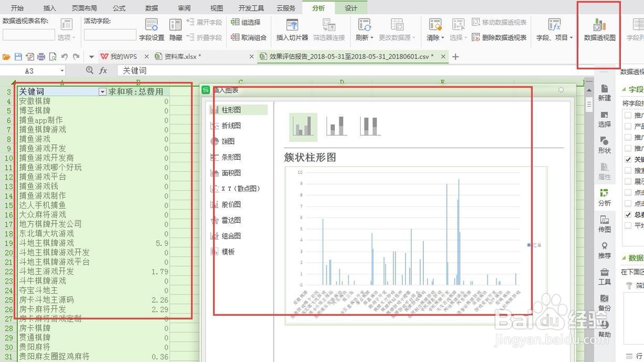644x362 pixels.
Task: Click 筛选器连接 (Filter Connections)
Action: point(329,30)
